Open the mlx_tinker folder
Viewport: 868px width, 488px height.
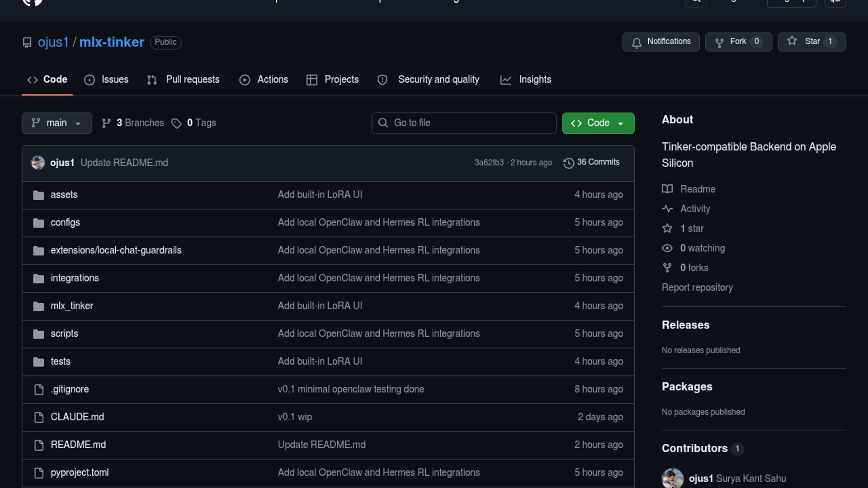(72, 306)
